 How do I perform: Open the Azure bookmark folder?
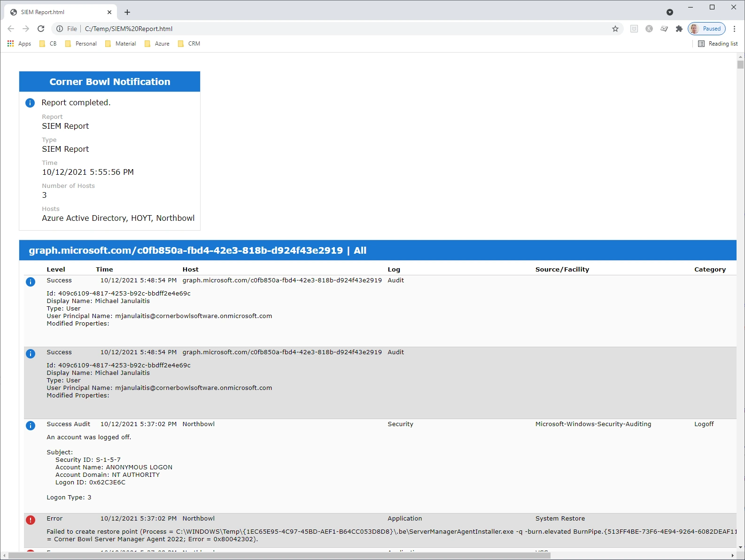[x=157, y=44]
